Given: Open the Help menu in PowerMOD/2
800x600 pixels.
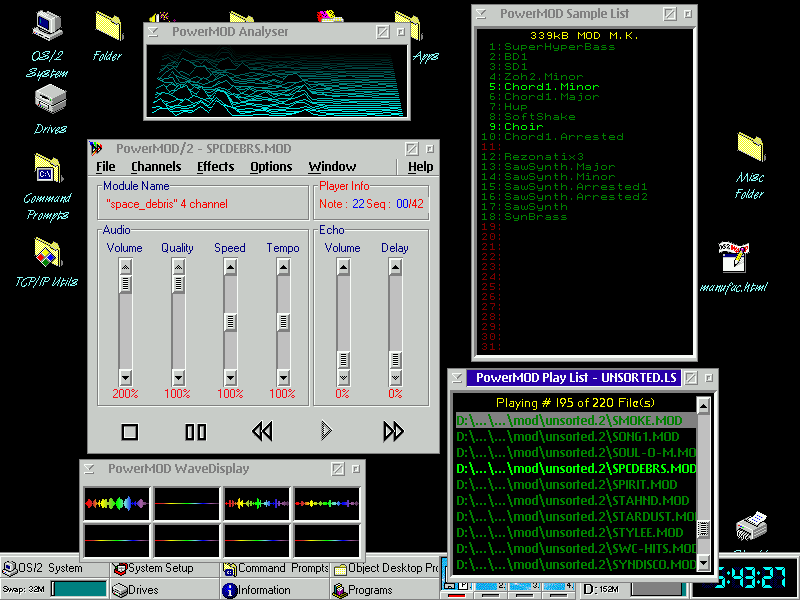Looking at the screenshot, I should click(420, 167).
